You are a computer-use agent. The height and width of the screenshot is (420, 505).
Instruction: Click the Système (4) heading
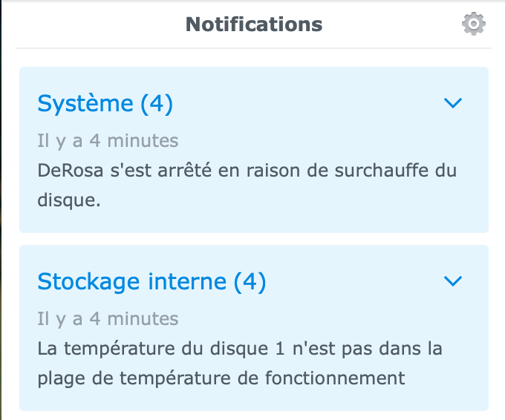[105, 104]
